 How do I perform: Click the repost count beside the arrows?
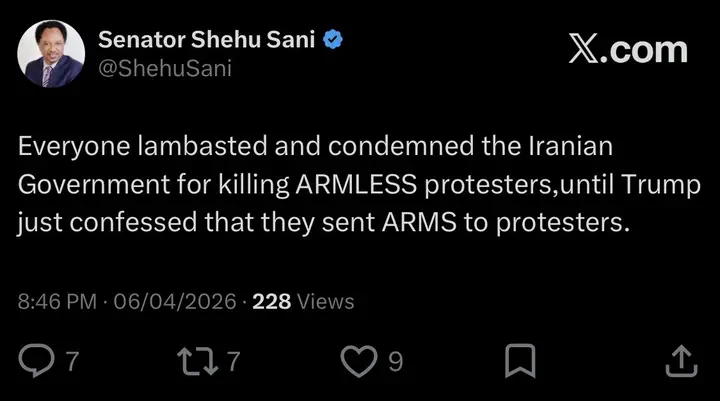pos(233,360)
